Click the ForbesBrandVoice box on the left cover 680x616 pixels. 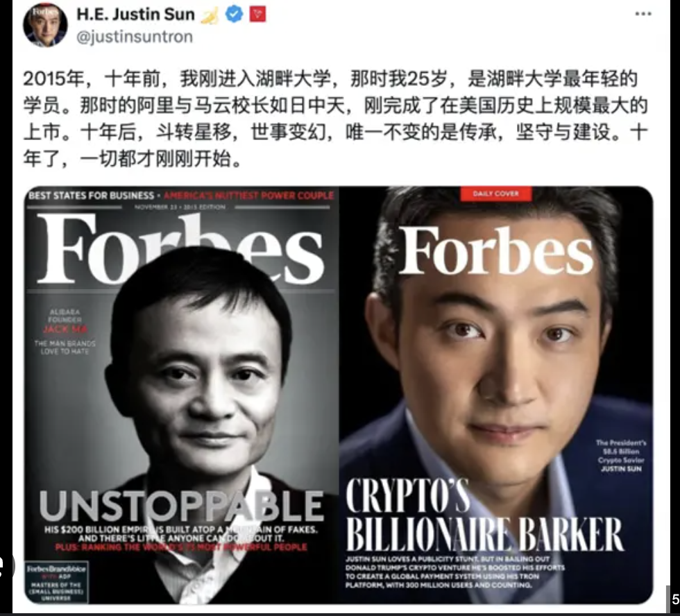[x=56, y=582]
